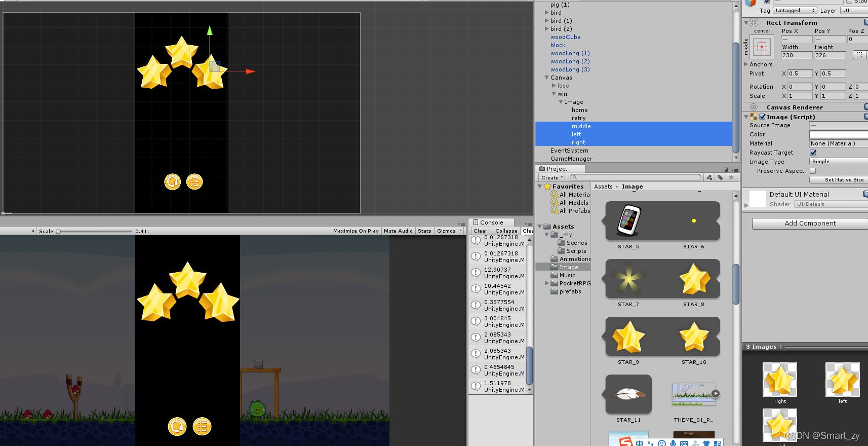
Task: Toggle the Project panel lock icon
Action: pyautogui.click(x=726, y=169)
